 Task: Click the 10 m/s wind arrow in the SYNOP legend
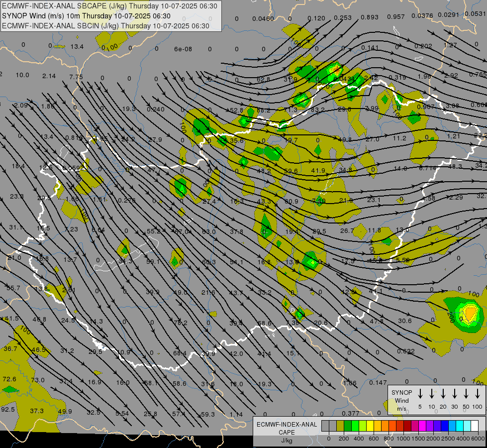coord(432,393)
